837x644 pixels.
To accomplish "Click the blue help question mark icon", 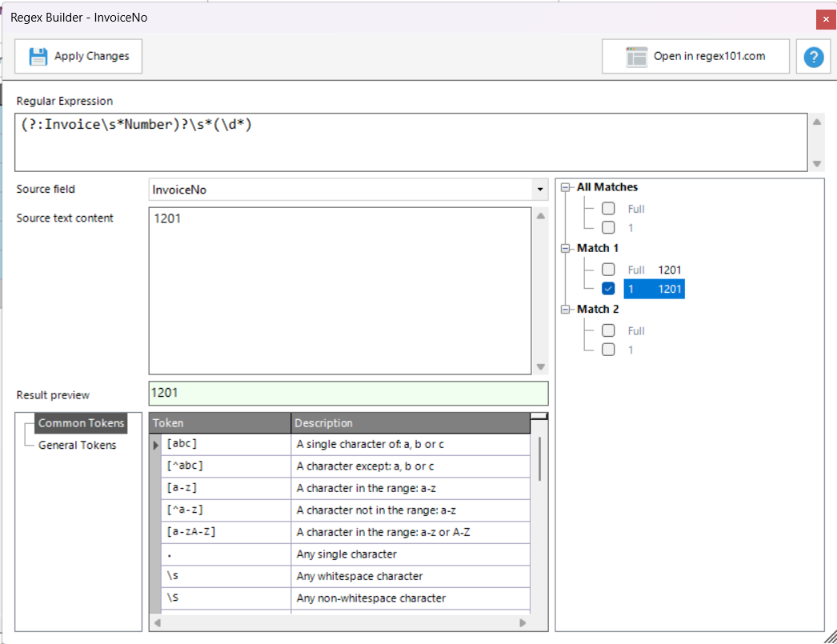I will (814, 57).
